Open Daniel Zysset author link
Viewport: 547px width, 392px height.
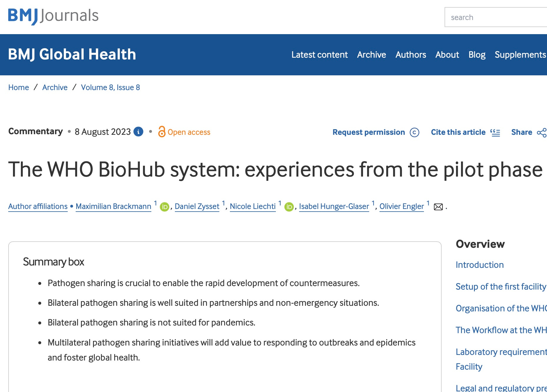coord(197,206)
